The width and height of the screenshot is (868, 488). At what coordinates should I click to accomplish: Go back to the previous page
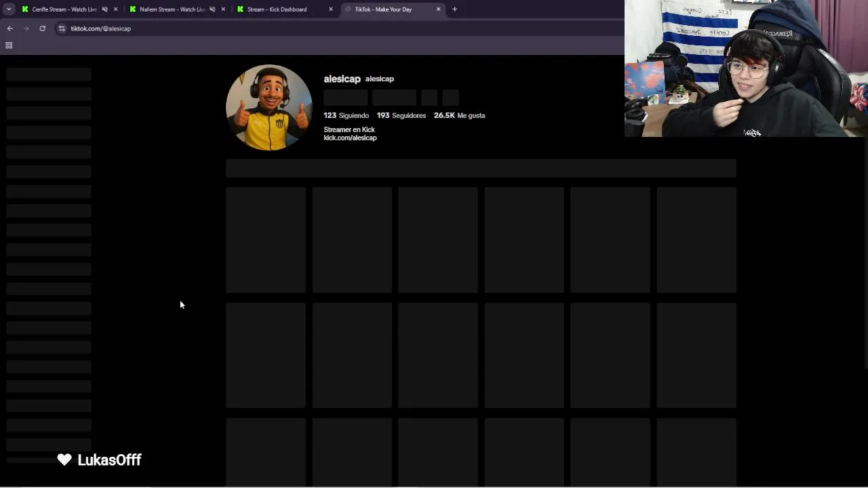10,28
